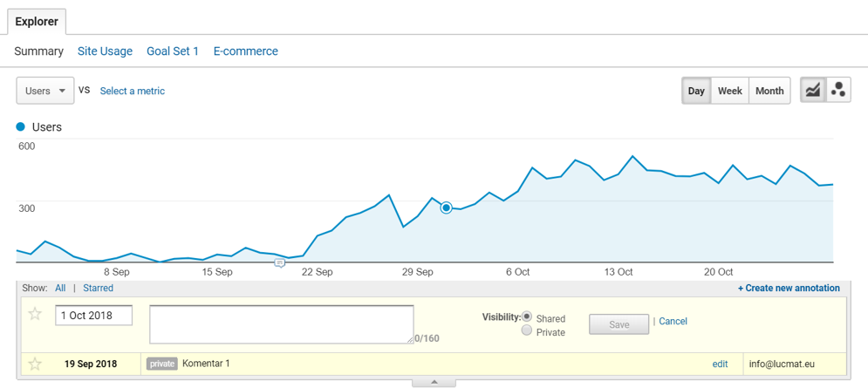Open the Goal Set 1 tab
This screenshot has height=388, width=868.
pos(173,51)
